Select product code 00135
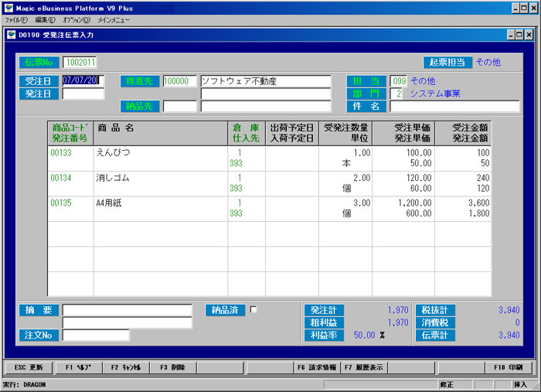The image size is (541, 392). tap(61, 203)
